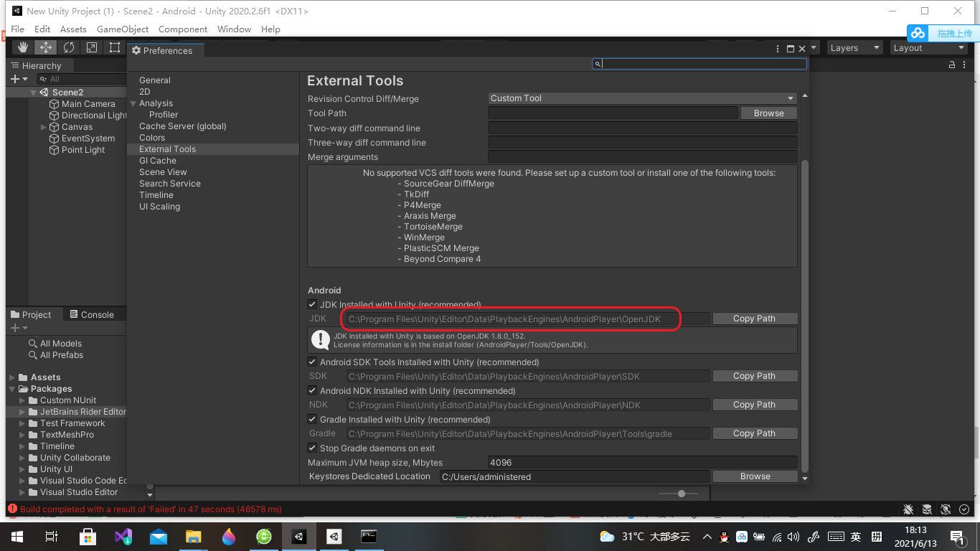Toggle Stop Gradle daemons on exit
This screenshot has width=980, height=551.
click(312, 448)
